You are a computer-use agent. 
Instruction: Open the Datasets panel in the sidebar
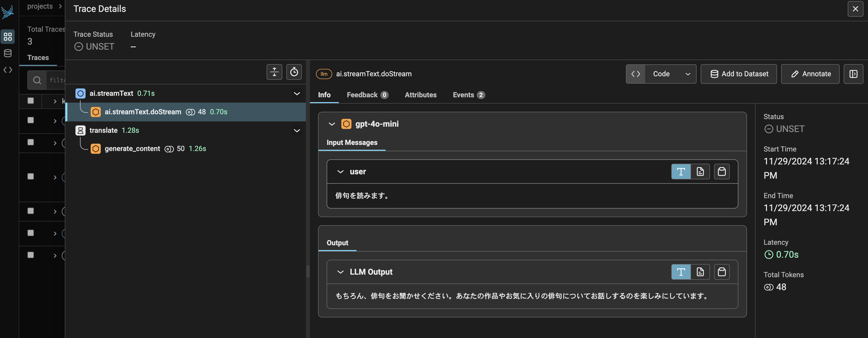8,53
